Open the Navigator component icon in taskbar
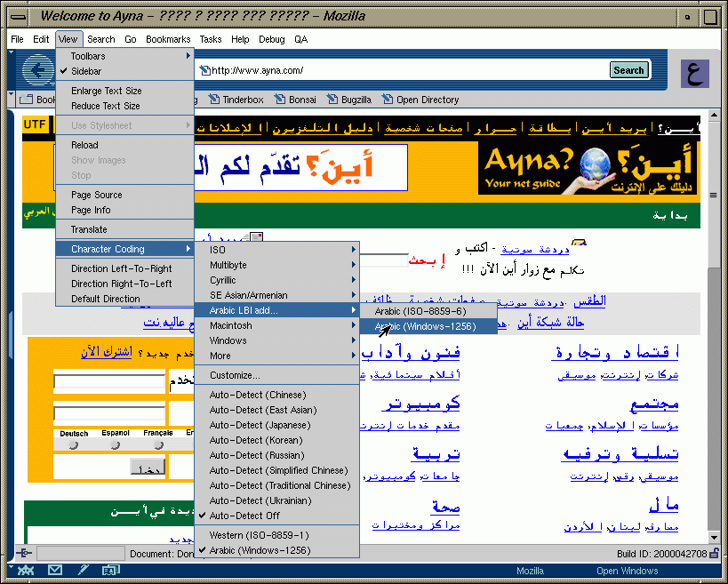The height and width of the screenshot is (584, 728). pyautogui.click(x=25, y=570)
